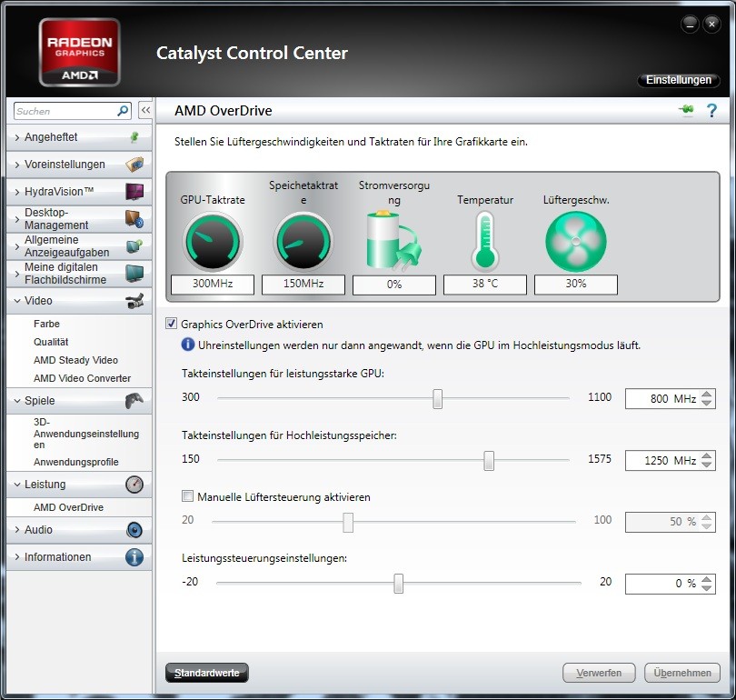736x700 pixels.
Task: Click the Leistung gauge icon
Action: [x=134, y=485]
